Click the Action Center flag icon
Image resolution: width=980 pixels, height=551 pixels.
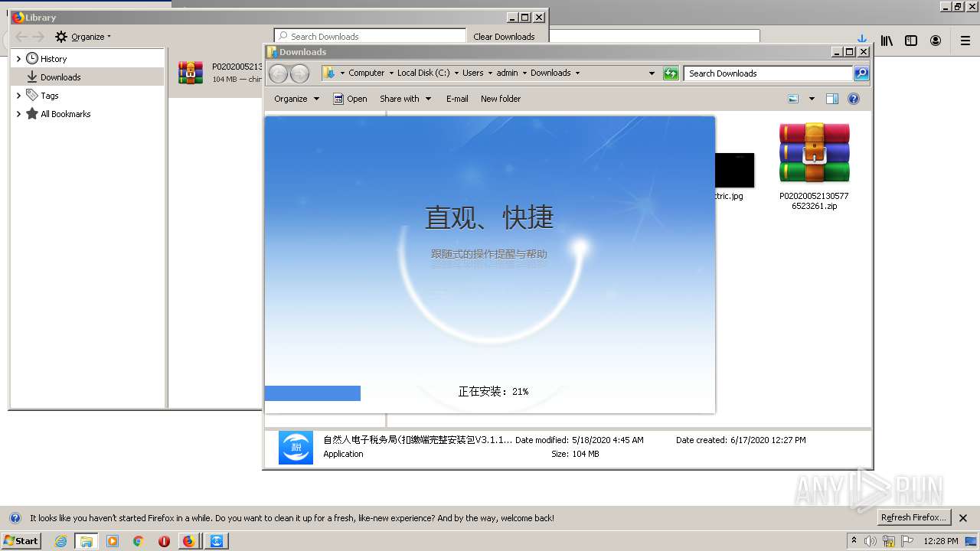[x=907, y=541]
